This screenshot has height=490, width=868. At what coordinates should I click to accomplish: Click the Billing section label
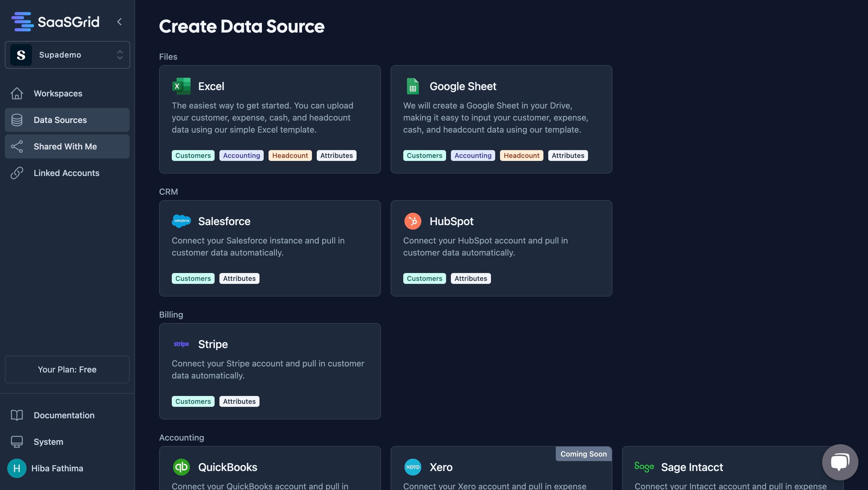pos(171,315)
